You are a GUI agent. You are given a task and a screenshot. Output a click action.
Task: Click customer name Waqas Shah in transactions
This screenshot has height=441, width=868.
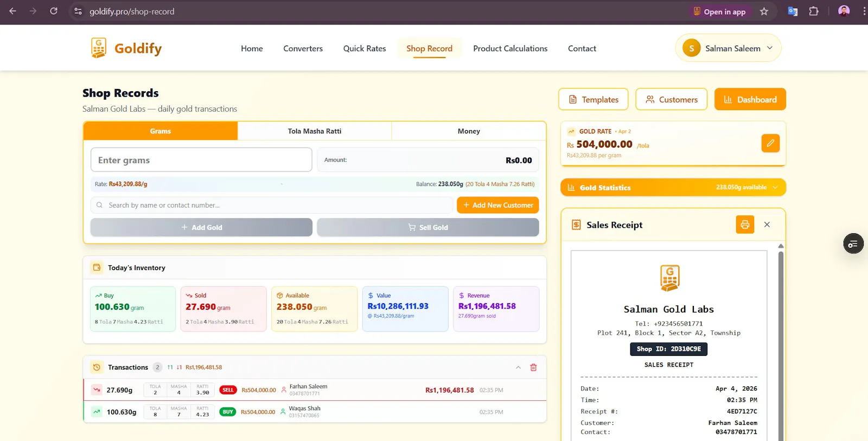pyautogui.click(x=304, y=408)
